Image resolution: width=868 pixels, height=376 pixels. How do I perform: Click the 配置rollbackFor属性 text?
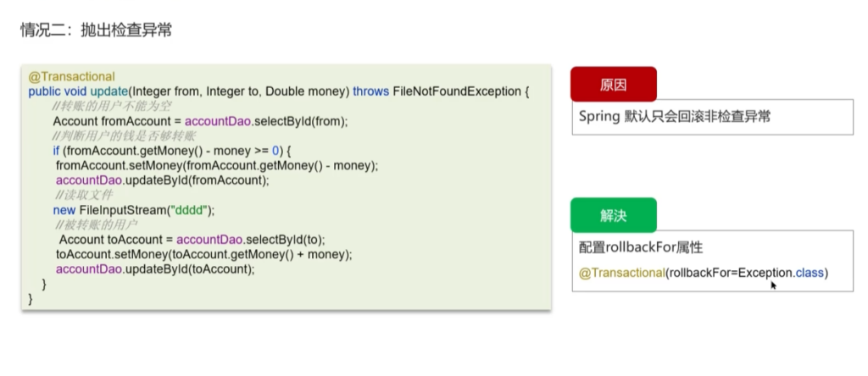click(641, 247)
